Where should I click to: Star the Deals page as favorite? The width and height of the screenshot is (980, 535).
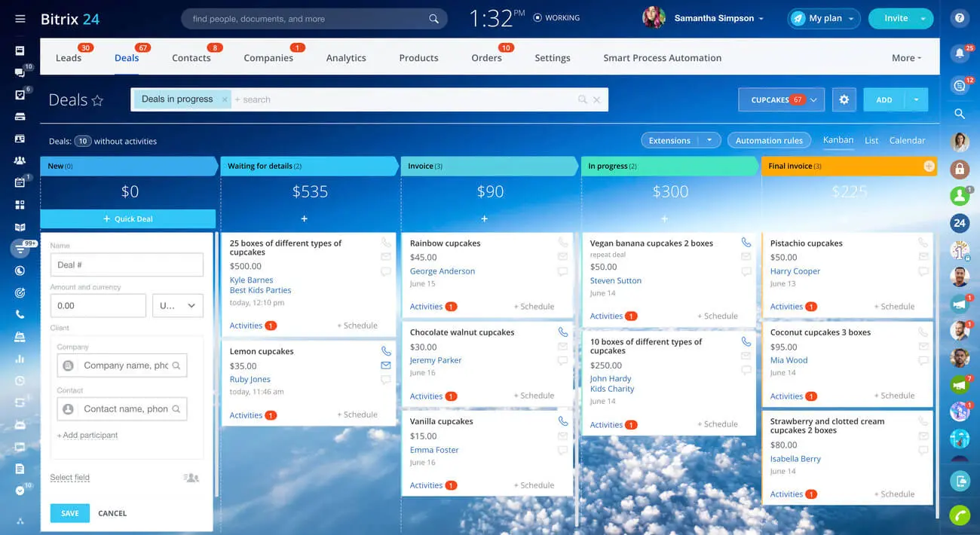click(x=97, y=100)
